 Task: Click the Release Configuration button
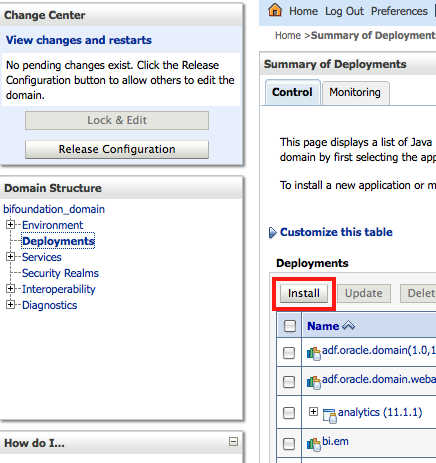click(x=117, y=149)
